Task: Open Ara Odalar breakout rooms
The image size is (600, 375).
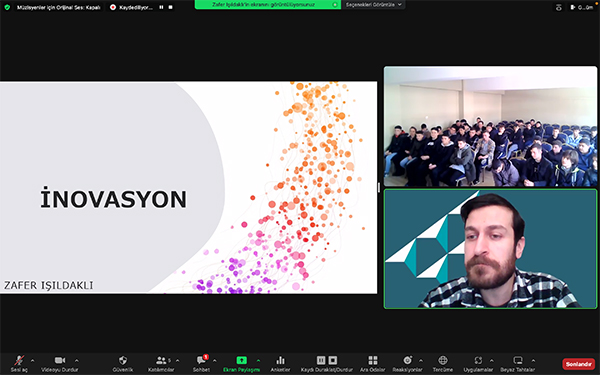Action: point(373,364)
